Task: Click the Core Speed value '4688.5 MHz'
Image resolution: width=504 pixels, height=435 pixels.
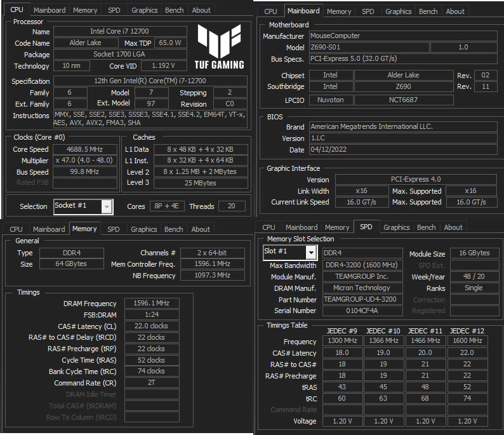Action: click(85, 149)
